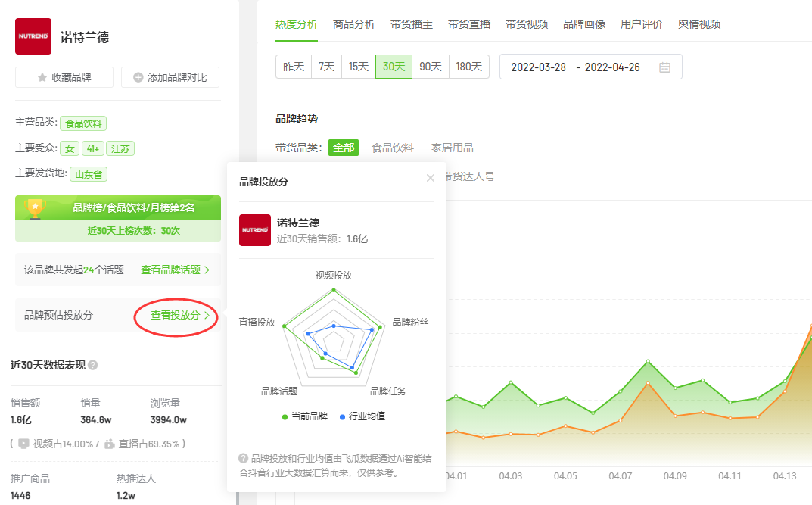Open the 带货直播 tab
The width and height of the screenshot is (812, 505).
pos(468,24)
